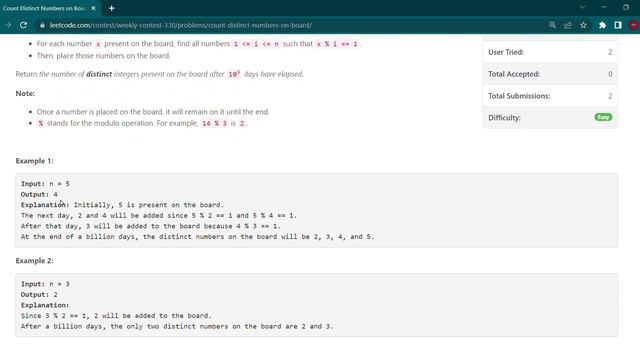Reload the LeetCode page
This screenshot has width=640, height=360.
[x=24, y=25]
